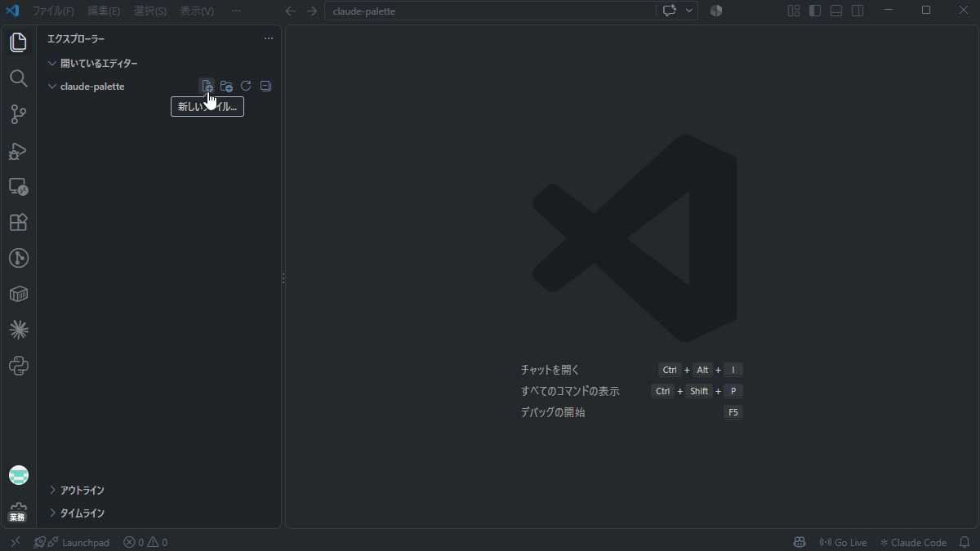Open the Containers view in activity bar
The image size is (980, 551).
pyautogui.click(x=18, y=294)
